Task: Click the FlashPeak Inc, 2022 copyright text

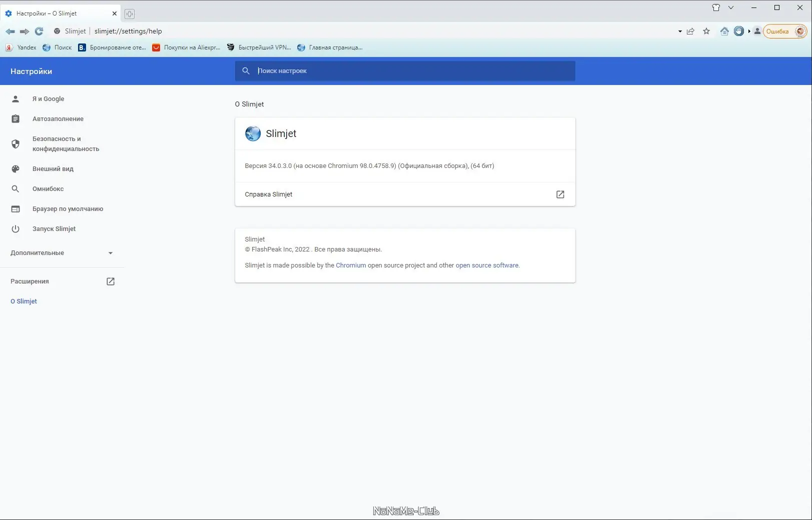Action: [313, 249]
